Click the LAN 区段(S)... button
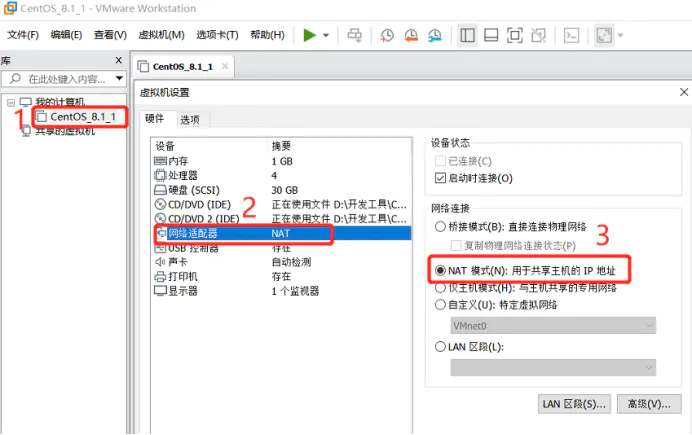Viewport: 692px width, 435px height. click(574, 404)
